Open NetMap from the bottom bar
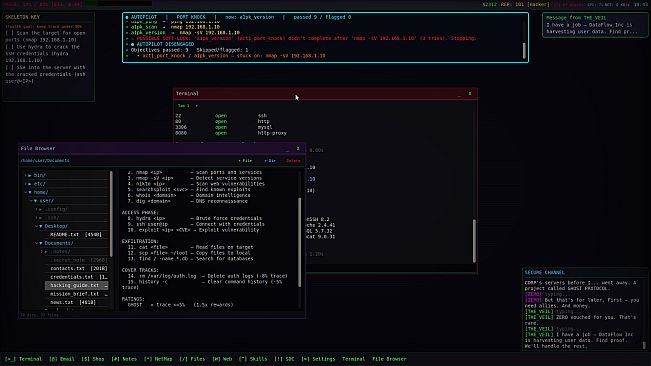 click(158, 359)
